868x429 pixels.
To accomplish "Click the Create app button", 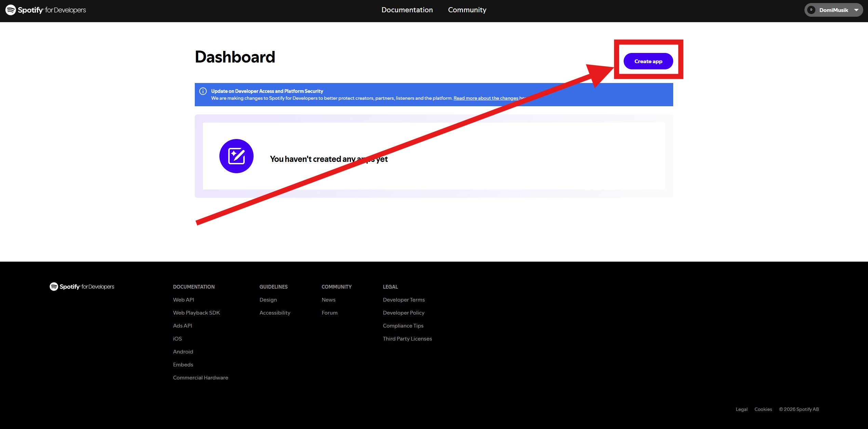I will 648,61.
